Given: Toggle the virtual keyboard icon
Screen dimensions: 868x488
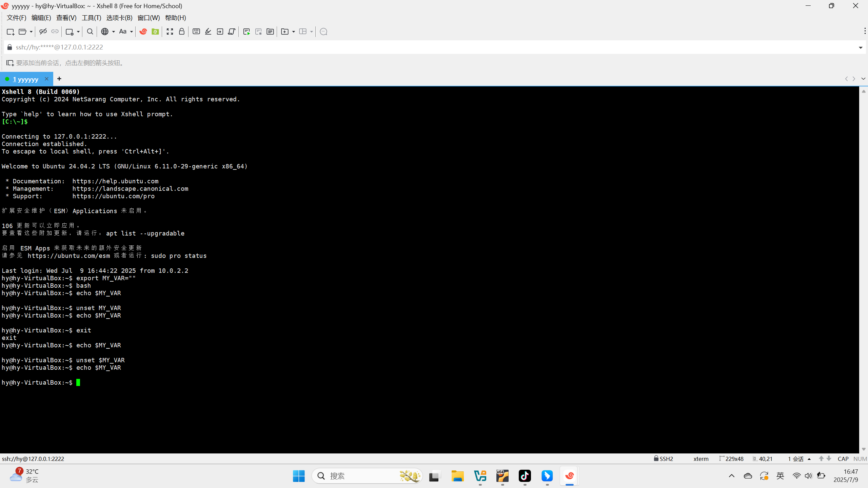Looking at the screenshot, I should click(x=196, y=32).
